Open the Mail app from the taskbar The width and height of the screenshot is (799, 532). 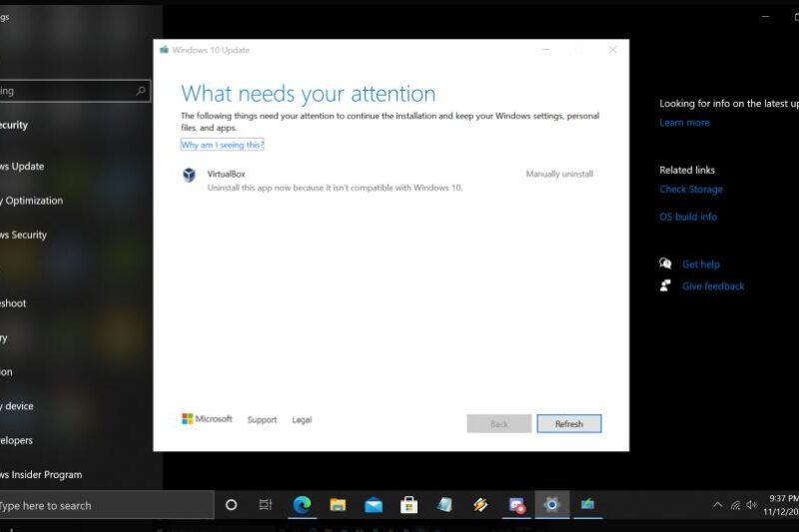(374, 505)
